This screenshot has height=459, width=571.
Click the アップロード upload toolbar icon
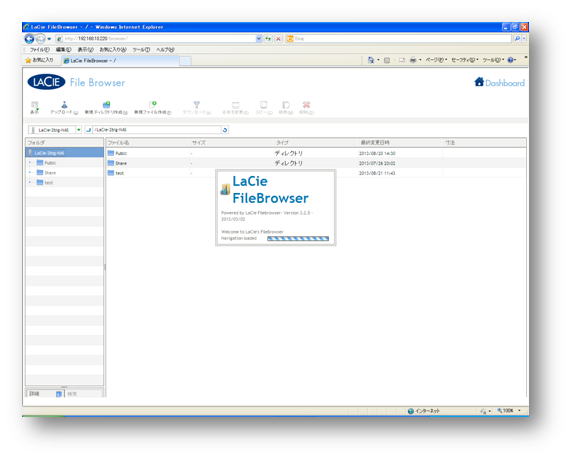pos(64,105)
